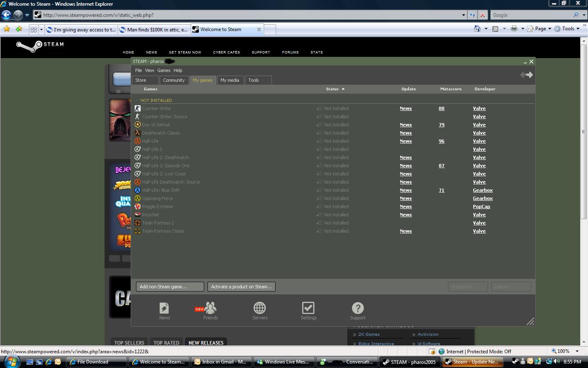Click the Internet Explorer Forward button
This screenshot has width=588, height=368.
pos(18,15)
